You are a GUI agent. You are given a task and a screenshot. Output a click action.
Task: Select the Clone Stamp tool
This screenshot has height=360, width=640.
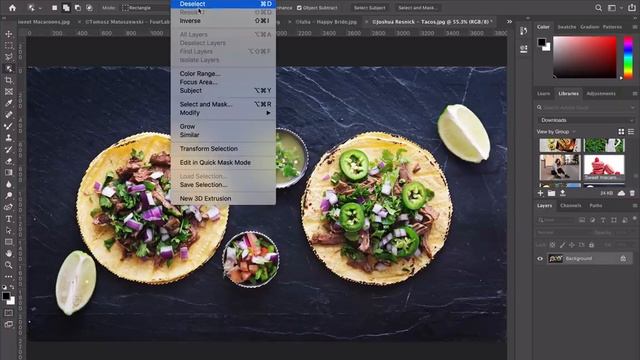[9, 138]
